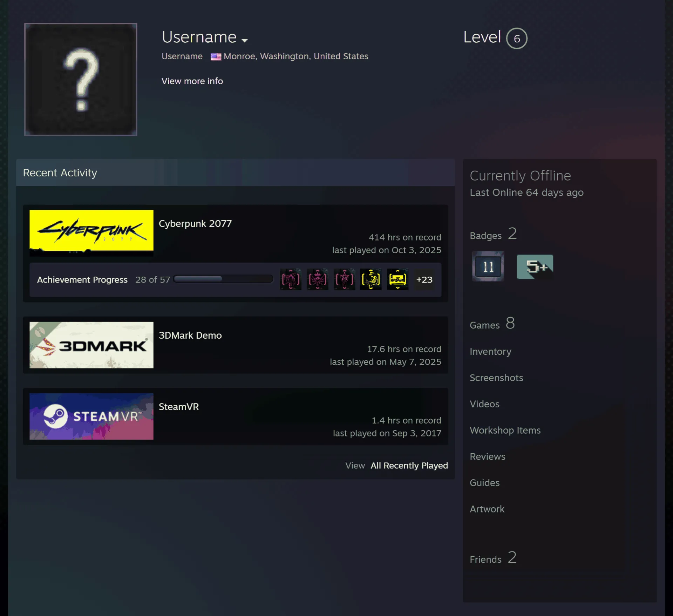Open the Reviews page
The image size is (673, 616).
coord(488,456)
